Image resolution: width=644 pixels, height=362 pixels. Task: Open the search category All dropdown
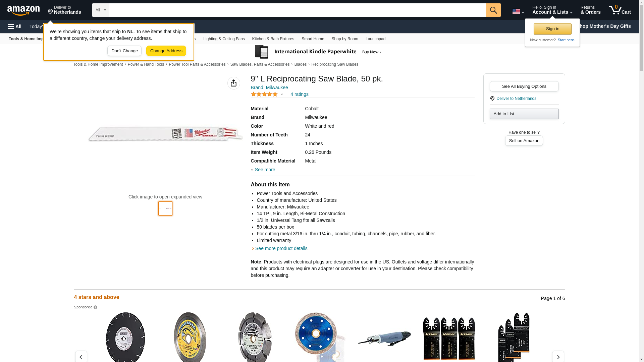pos(100,10)
